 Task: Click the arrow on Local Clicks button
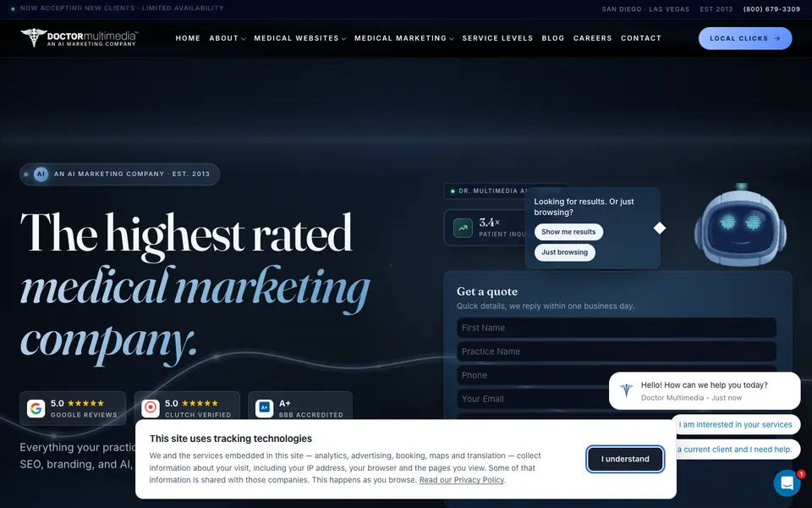(x=776, y=38)
